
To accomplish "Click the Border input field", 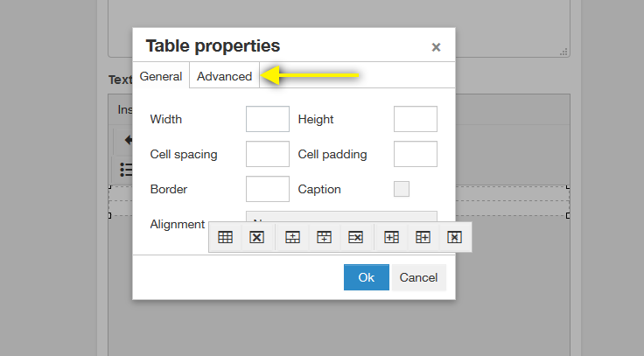I will pyautogui.click(x=268, y=189).
